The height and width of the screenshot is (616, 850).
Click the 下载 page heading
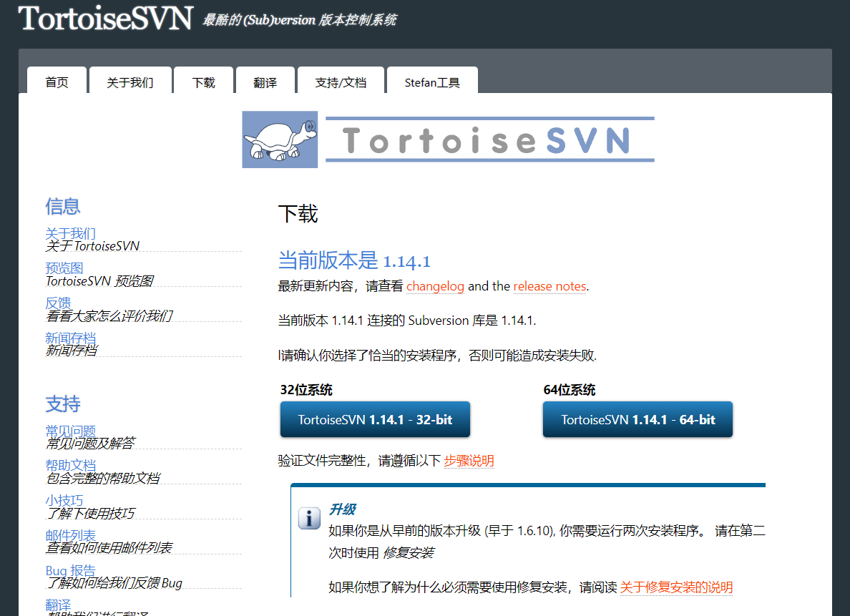[298, 214]
